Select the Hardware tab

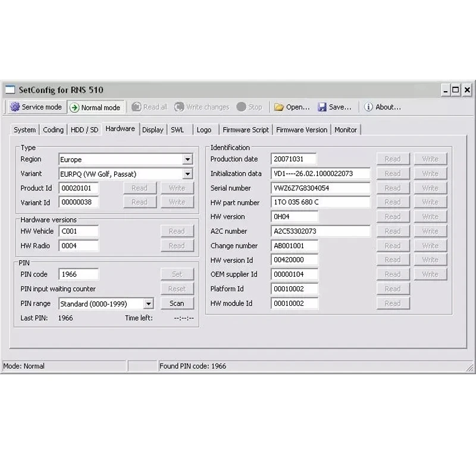pos(120,129)
